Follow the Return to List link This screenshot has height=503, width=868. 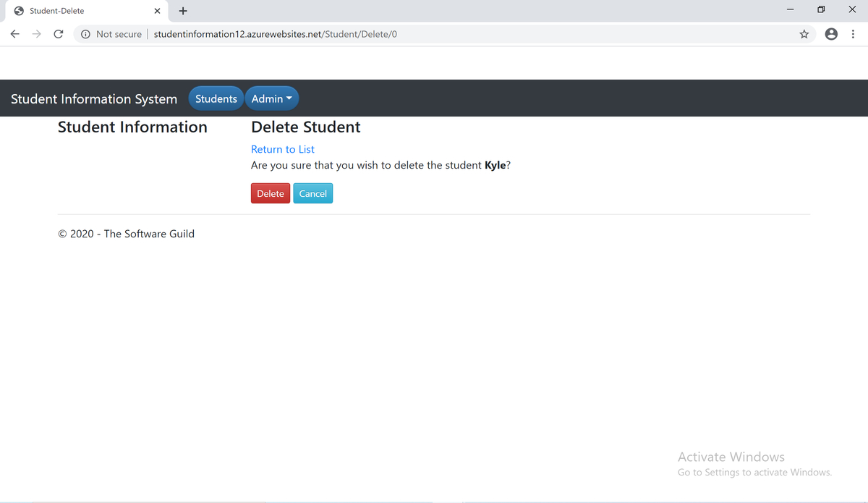tap(283, 149)
